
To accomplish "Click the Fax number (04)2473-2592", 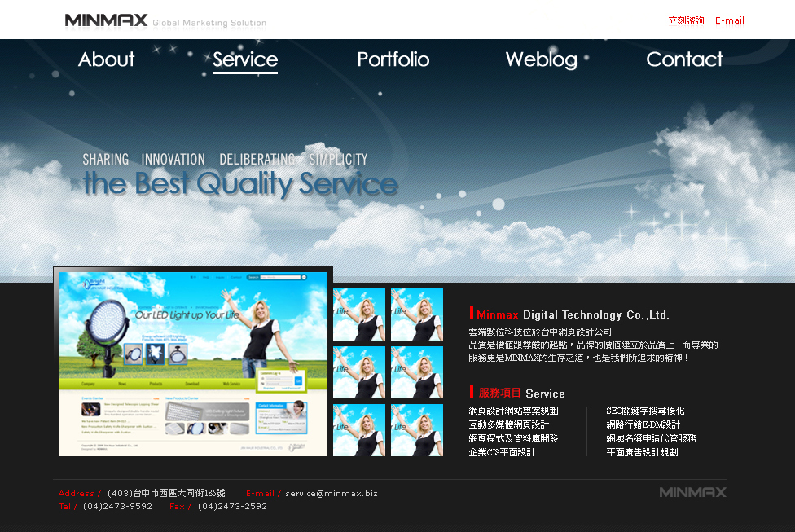I will click(x=232, y=506).
